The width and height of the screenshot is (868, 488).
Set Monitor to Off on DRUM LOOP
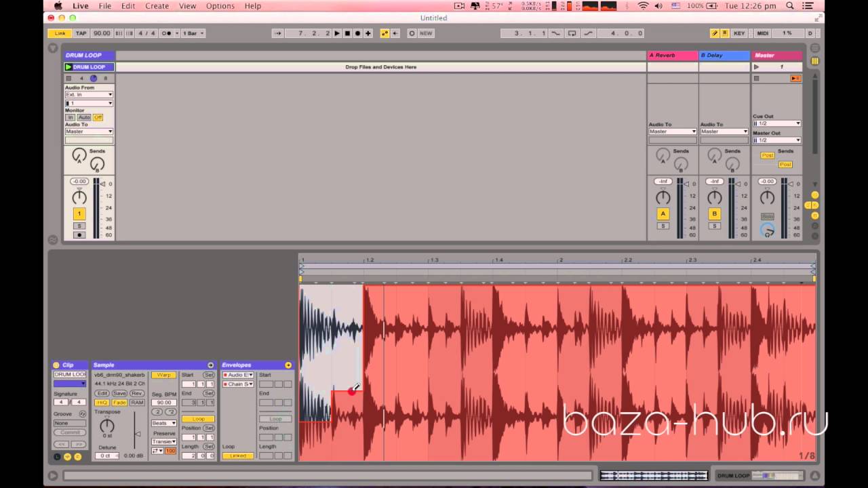[x=98, y=117]
